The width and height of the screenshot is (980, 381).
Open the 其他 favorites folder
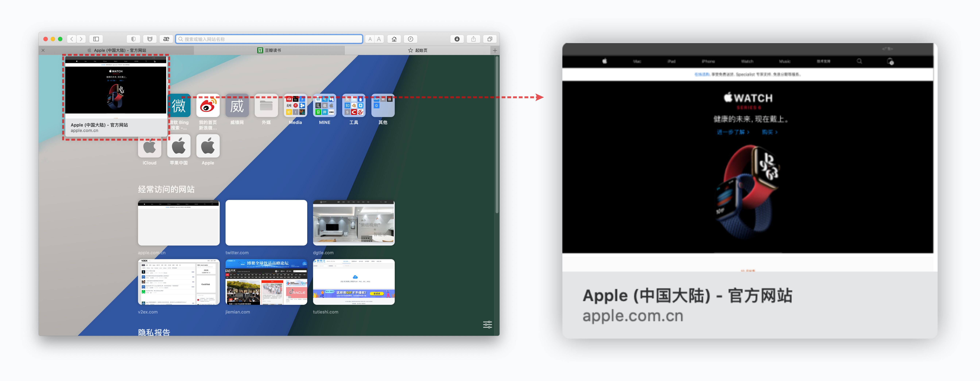[x=383, y=105]
